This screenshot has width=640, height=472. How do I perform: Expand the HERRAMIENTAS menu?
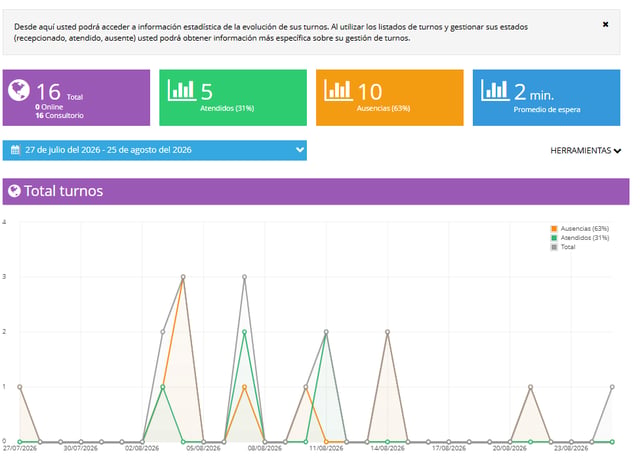585,151
